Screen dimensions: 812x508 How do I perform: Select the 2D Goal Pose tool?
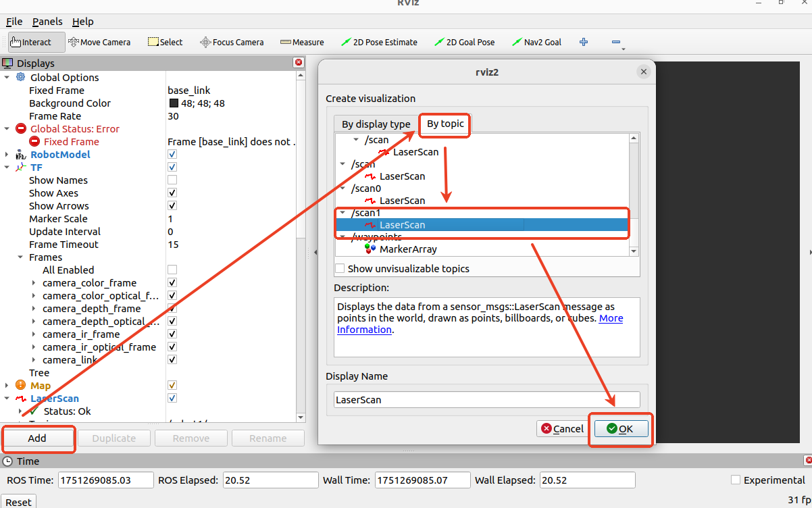point(465,42)
